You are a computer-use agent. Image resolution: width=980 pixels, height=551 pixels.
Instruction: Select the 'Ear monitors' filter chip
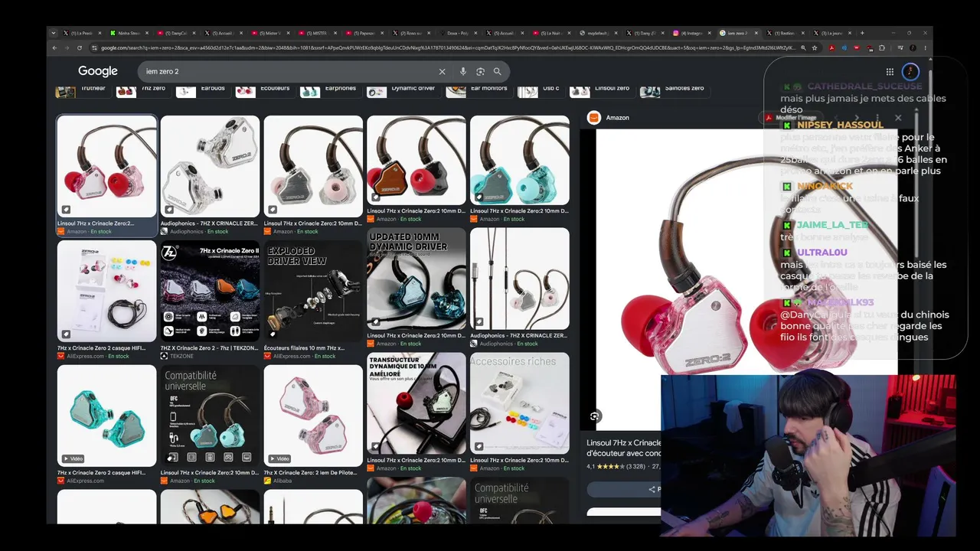click(478, 90)
